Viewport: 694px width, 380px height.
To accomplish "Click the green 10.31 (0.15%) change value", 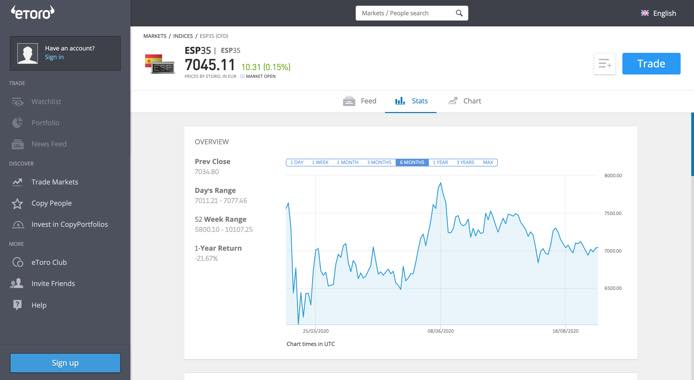I will [266, 67].
